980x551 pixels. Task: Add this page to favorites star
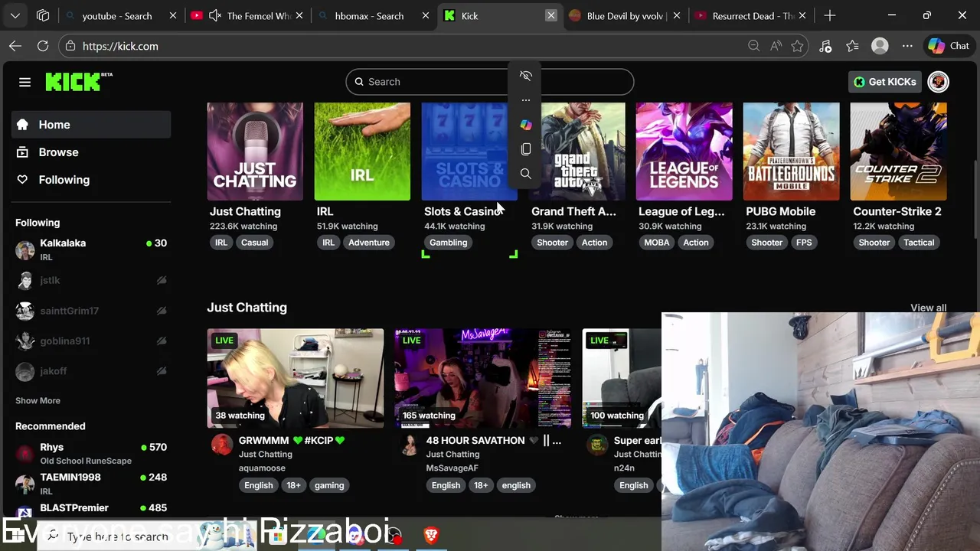[797, 46]
